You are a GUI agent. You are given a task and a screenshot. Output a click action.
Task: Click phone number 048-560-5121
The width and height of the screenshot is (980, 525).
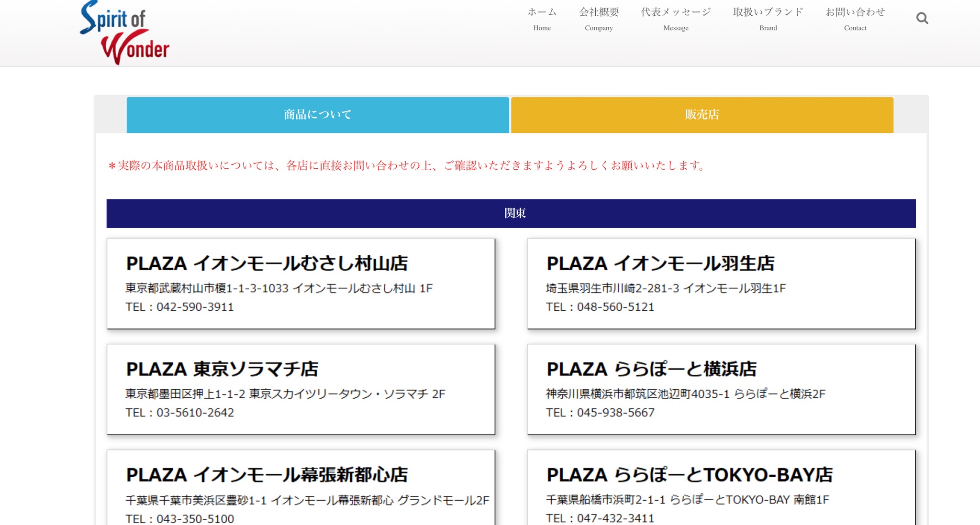(615, 307)
